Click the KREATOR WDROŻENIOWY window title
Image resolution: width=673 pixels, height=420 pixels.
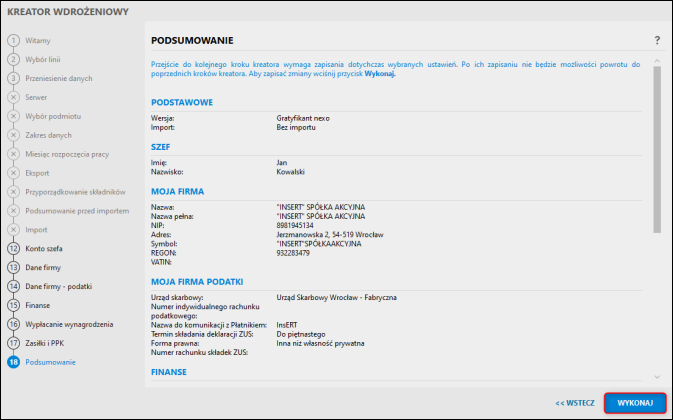(x=68, y=12)
